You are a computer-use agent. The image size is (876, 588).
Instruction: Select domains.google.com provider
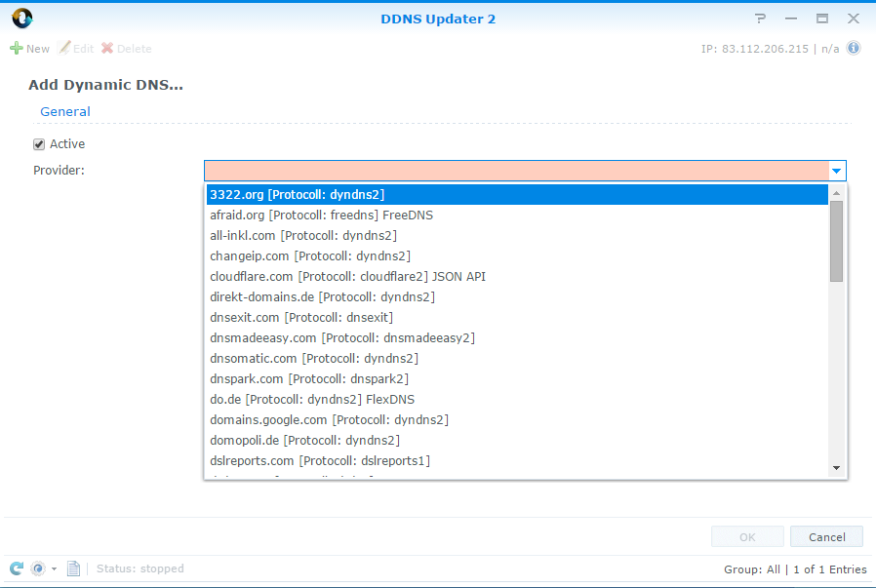(x=517, y=420)
